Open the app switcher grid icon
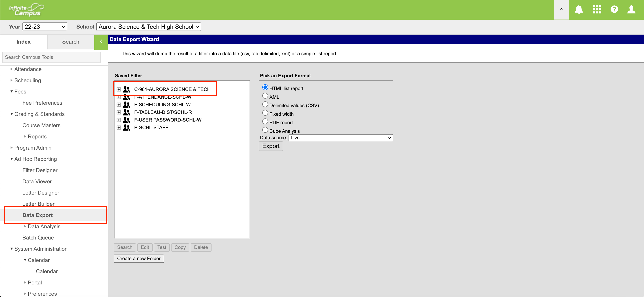644x297 pixels. (x=597, y=9)
